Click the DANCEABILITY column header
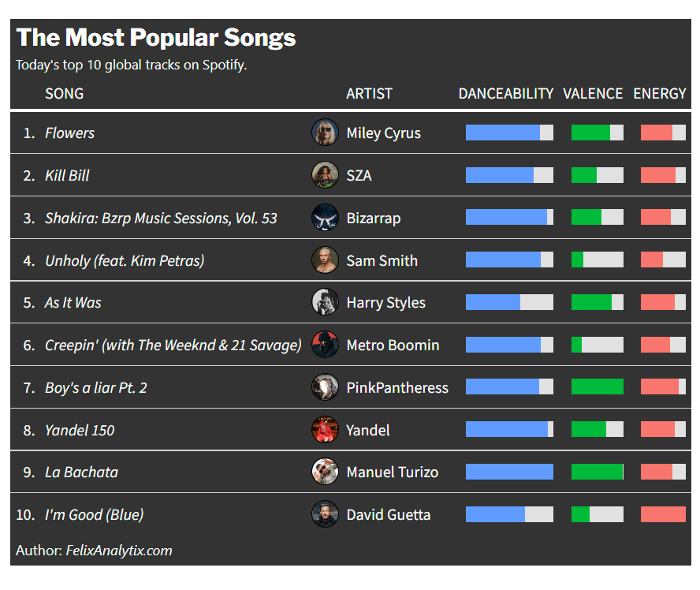Image resolution: width=700 pixels, height=590 pixels. (x=506, y=93)
